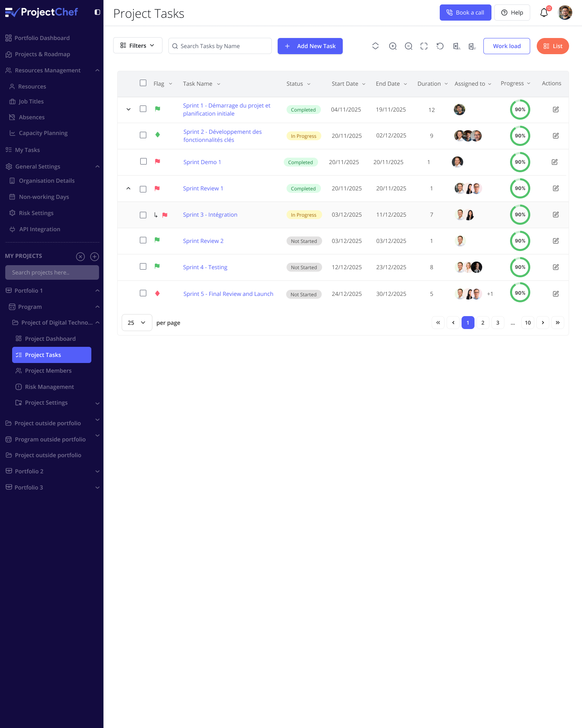The height and width of the screenshot is (728, 582).
Task: Open the 25 per page dropdown
Action: [137, 323]
